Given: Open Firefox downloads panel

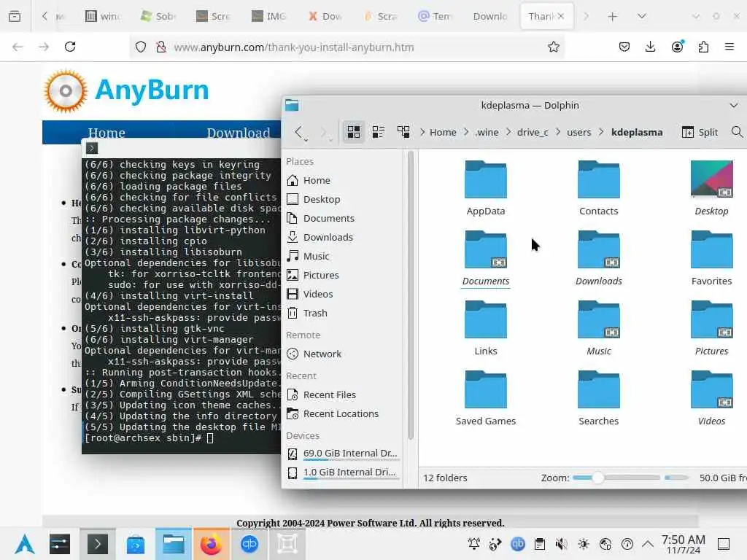Looking at the screenshot, I should pyautogui.click(x=650, y=47).
